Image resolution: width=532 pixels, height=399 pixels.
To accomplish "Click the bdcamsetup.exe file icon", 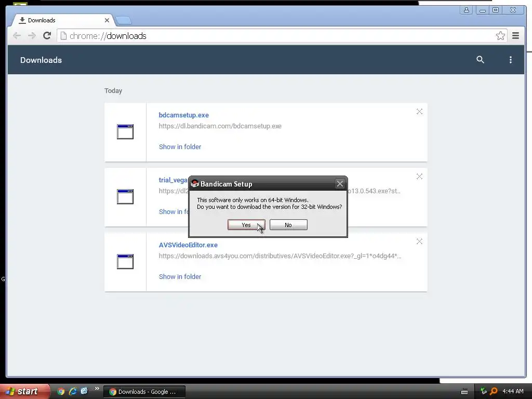I will point(125,131).
